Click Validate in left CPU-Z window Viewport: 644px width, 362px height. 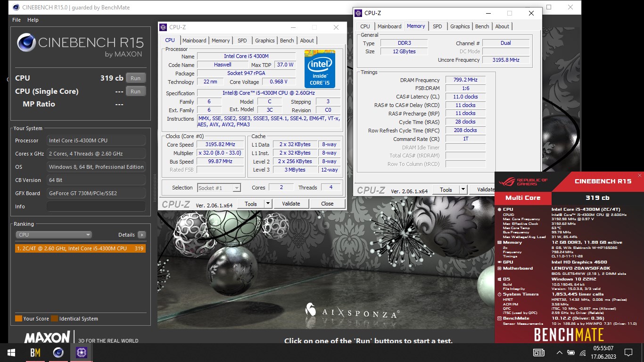click(x=291, y=204)
